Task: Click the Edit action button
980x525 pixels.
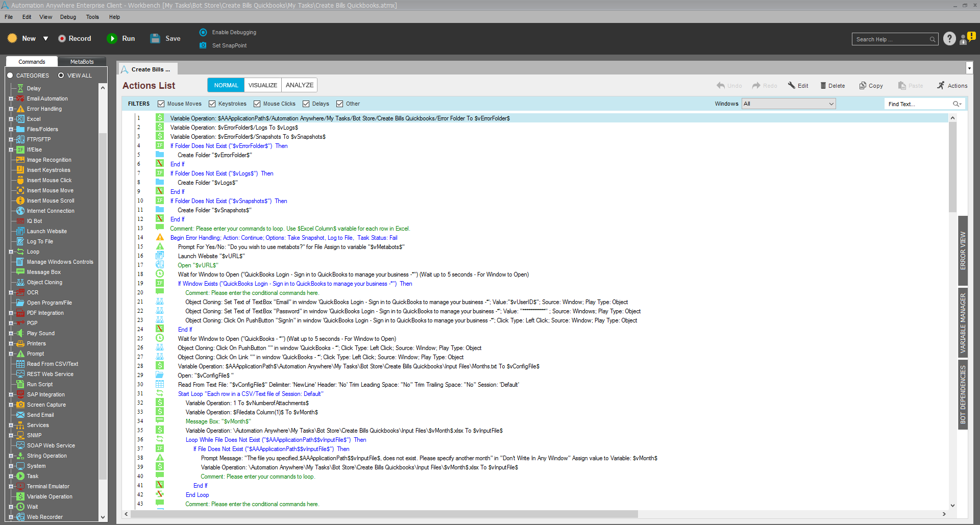Action: click(x=798, y=86)
